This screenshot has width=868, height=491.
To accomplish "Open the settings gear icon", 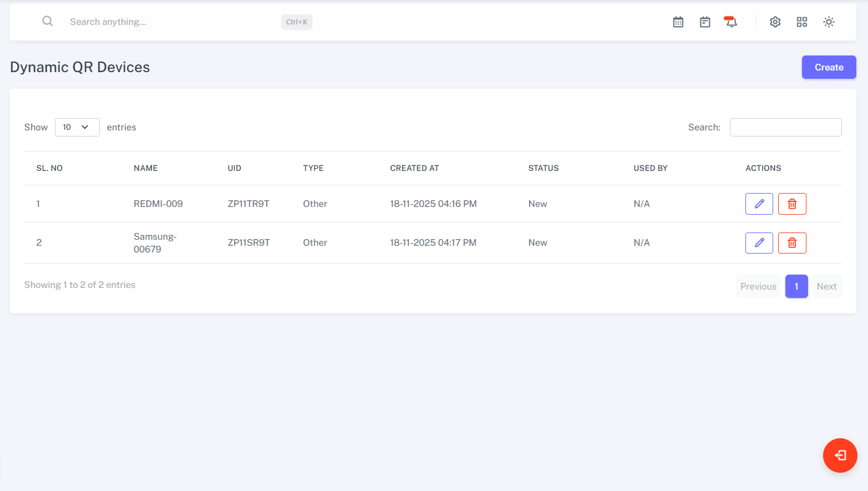I will [x=775, y=22].
